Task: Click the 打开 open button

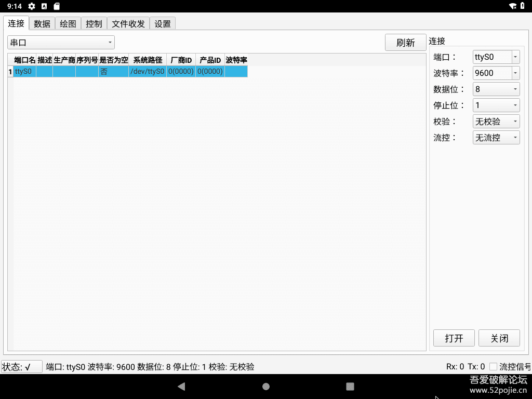Action: pyautogui.click(x=454, y=338)
